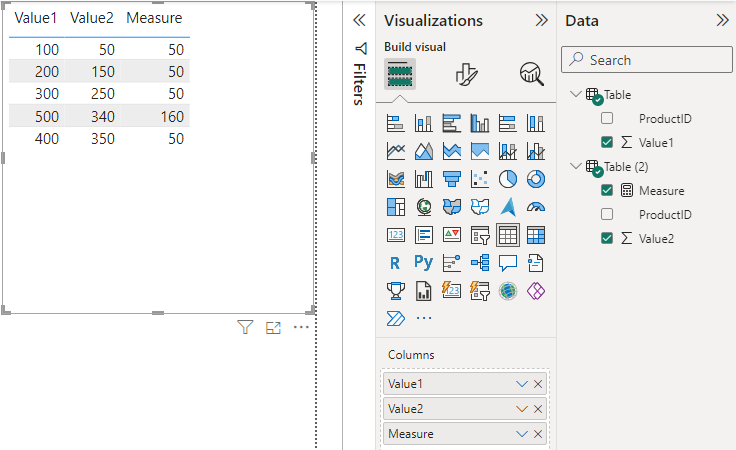Switch to the Format visual tab
Image resolution: width=736 pixels, height=450 pixels.
coord(466,74)
